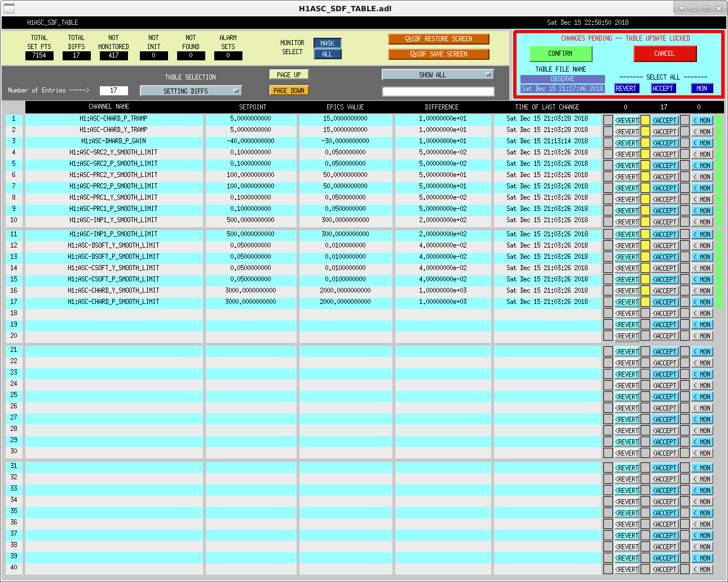Click the red CANCEL button
This screenshot has width=728, height=582.
click(x=665, y=54)
